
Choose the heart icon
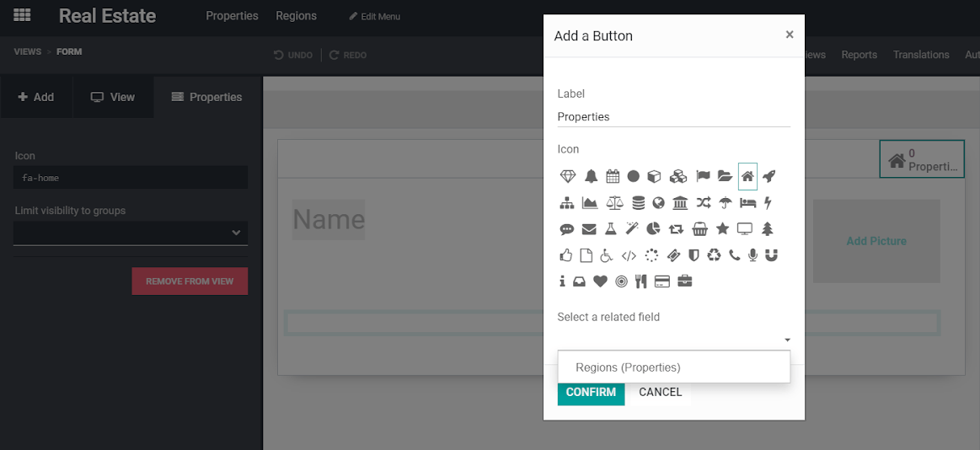[600, 281]
